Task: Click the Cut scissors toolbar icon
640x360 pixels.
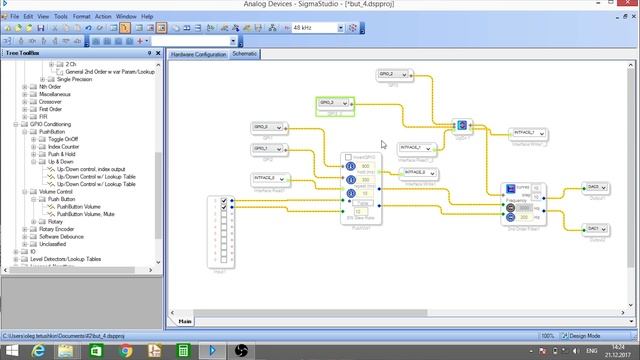Action: pyautogui.click(x=54, y=28)
